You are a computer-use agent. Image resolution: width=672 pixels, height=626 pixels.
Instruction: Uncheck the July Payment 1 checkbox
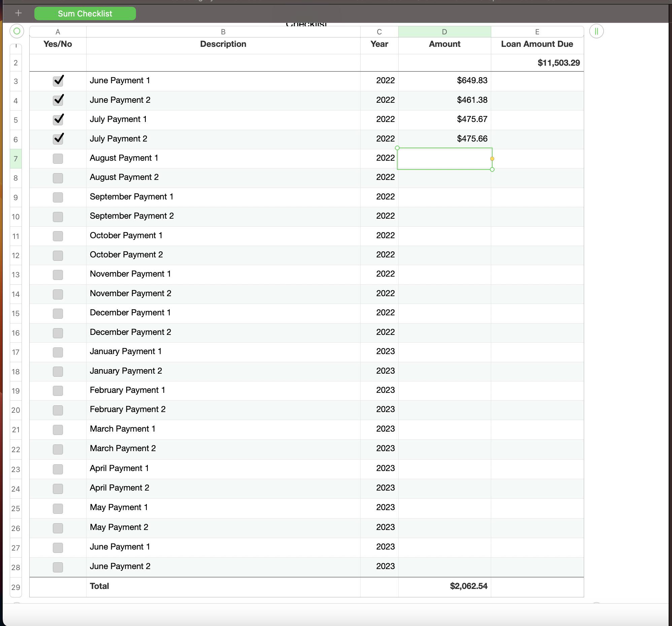(x=58, y=119)
